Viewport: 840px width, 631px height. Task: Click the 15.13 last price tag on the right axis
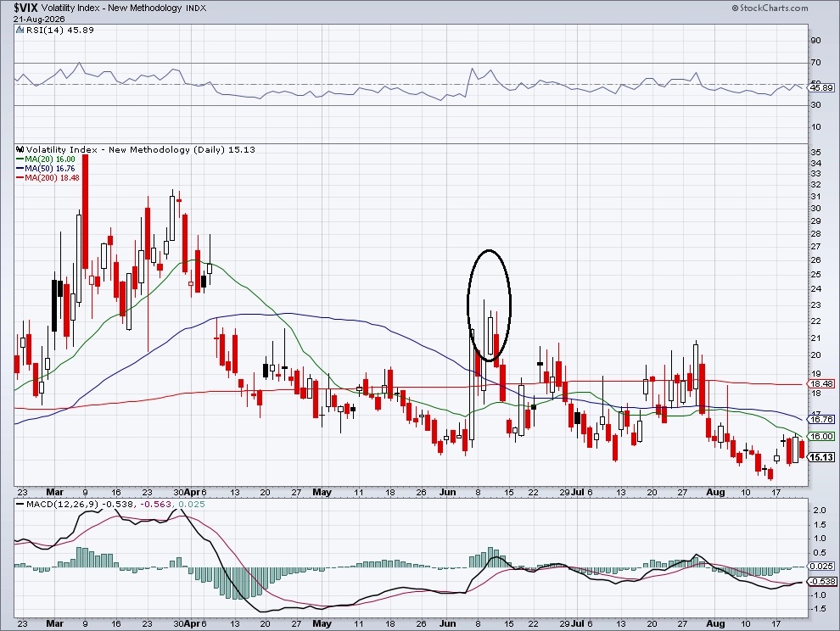pos(820,457)
